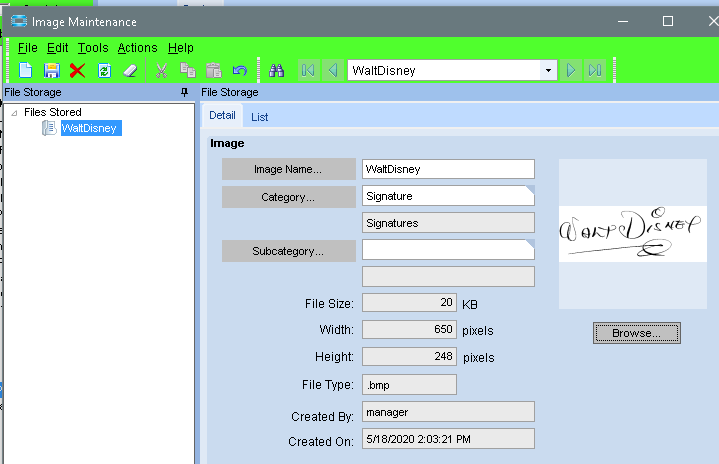This screenshot has height=464, width=719.
Task: Open the WaltDisney record dropdown
Action: click(548, 71)
